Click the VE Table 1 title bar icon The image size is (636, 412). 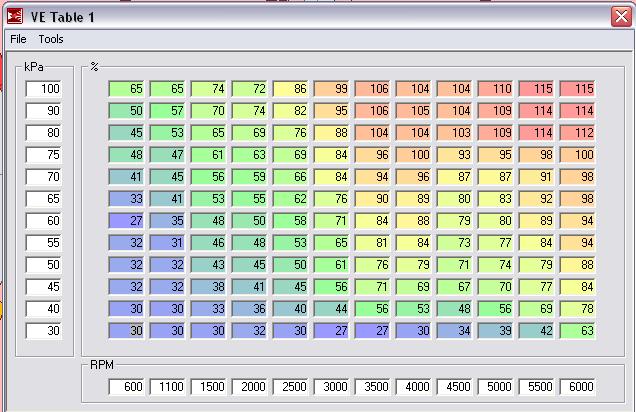coord(16,15)
